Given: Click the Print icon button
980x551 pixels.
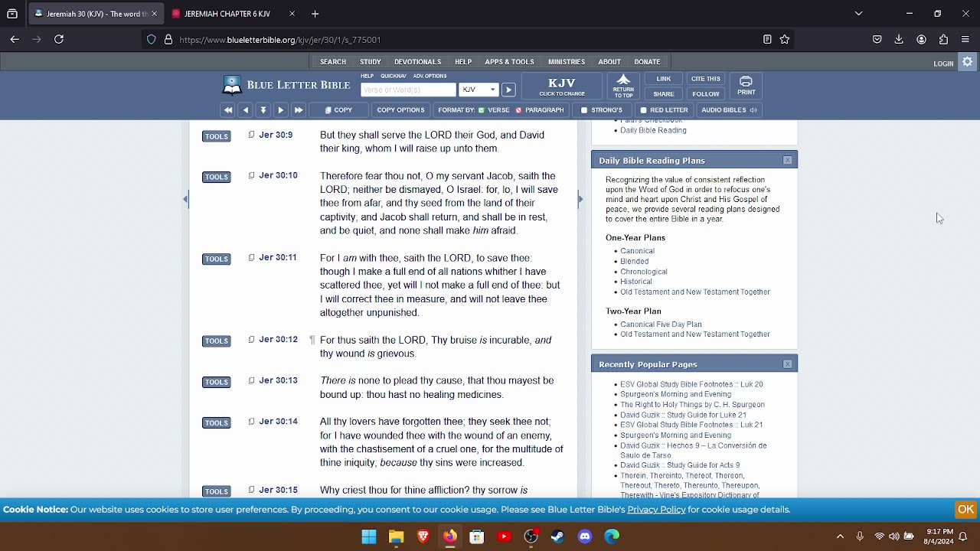Looking at the screenshot, I should pos(746,86).
